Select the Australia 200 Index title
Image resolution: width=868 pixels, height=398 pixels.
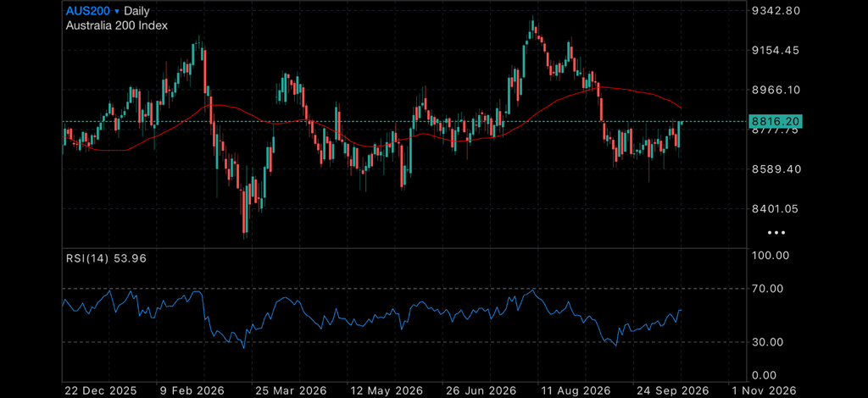tap(117, 25)
